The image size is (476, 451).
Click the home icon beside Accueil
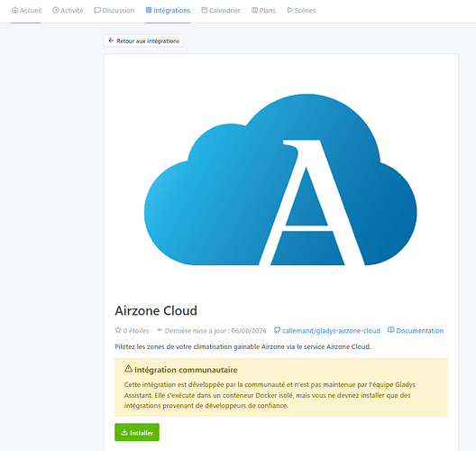pos(14,10)
